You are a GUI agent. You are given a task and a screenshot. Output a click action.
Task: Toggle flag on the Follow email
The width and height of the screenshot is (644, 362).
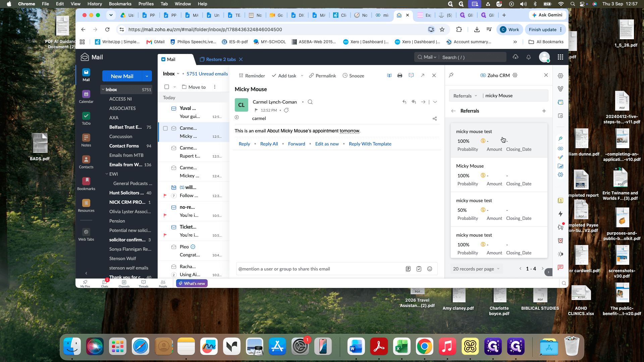coord(165,196)
